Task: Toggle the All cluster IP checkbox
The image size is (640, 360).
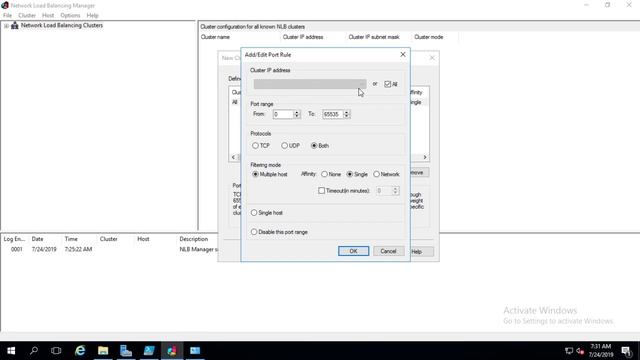Action: [387, 84]
